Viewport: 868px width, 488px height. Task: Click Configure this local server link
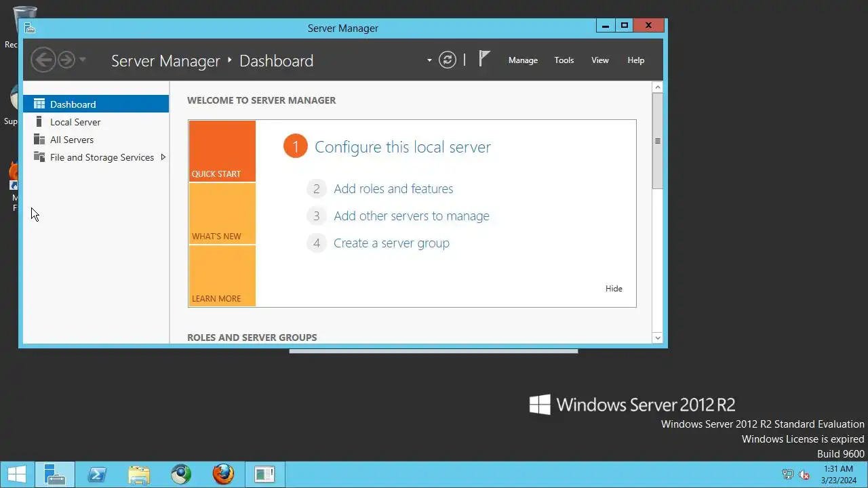coord(403,147)
